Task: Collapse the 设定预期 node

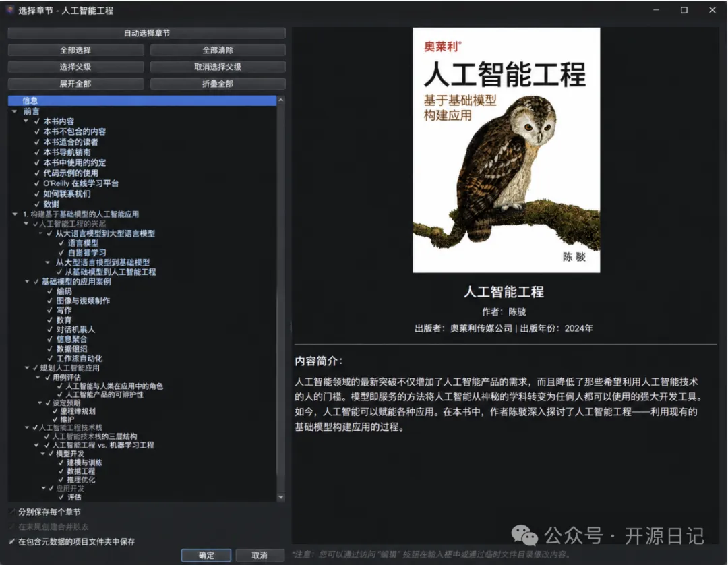Action: point(40,403)
